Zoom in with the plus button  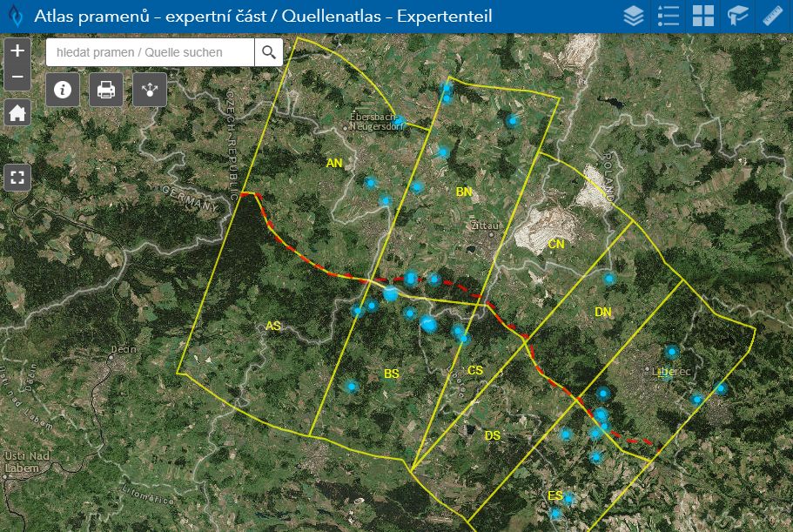coord(17,51)
